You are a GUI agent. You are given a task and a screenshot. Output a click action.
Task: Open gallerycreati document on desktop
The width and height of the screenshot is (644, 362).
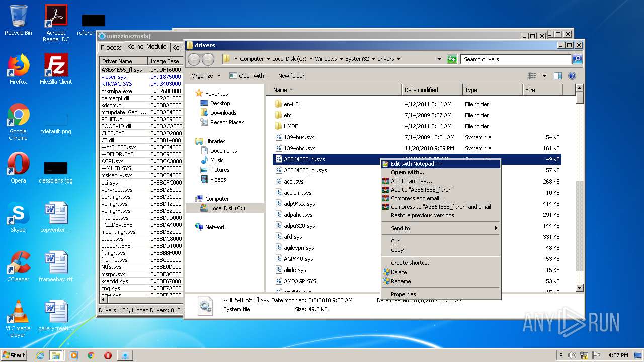tap(56, 316)
